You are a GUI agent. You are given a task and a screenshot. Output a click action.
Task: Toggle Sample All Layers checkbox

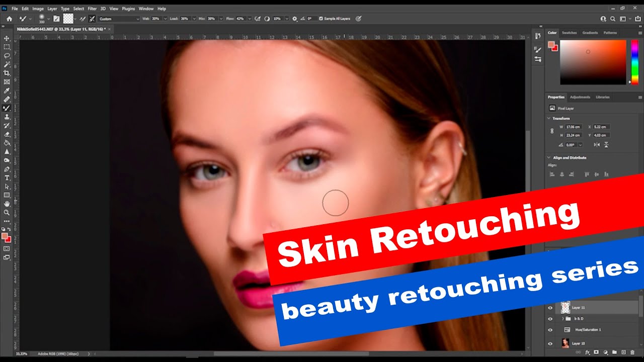(321, 19)
